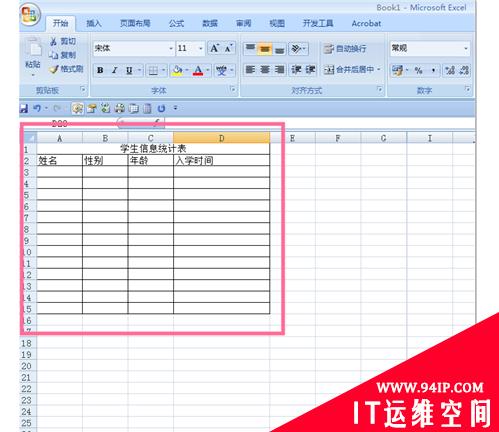Toggle Bold formatting

pyautogui.click(x=100, y=70)
